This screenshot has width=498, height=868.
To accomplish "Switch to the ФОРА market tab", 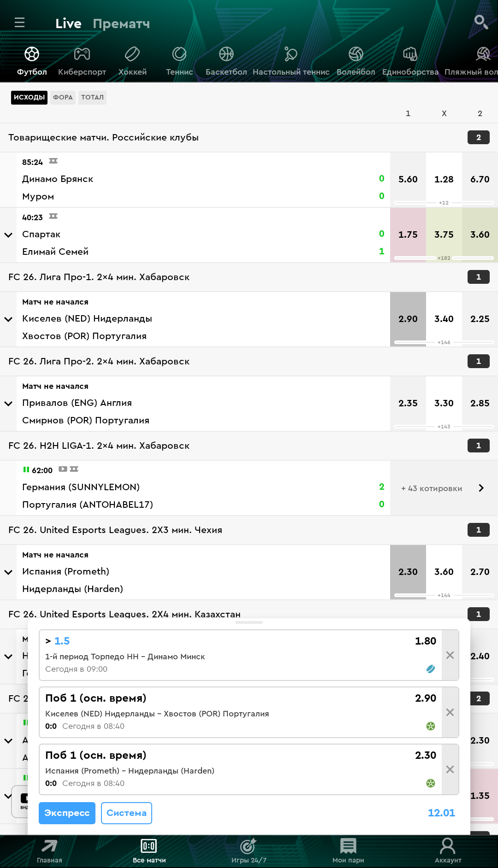I will point(63,97).
